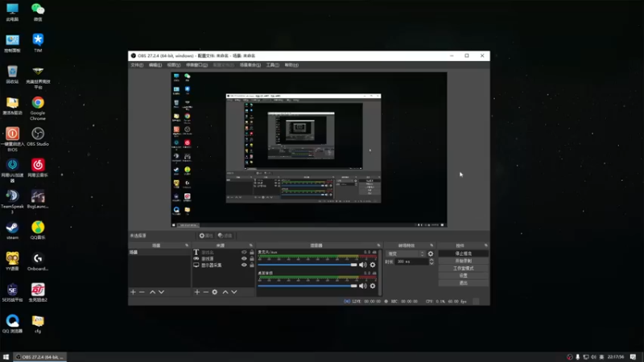Image resolution: width=644 pixels, height=362 pixels.
Task: Select the 显示器采集 source row
Action: click(x=224, y=265)
